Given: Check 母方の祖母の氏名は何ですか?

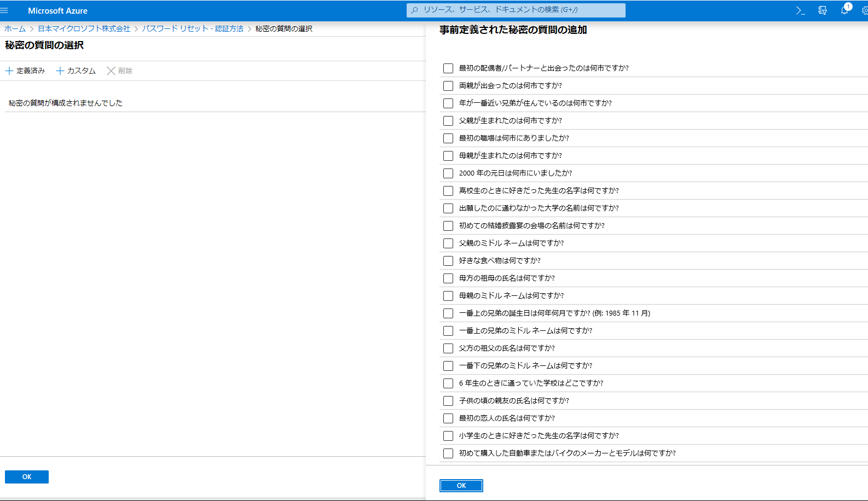Looking at the screenshot, I should pyautogui.click(x=448, y=278).
